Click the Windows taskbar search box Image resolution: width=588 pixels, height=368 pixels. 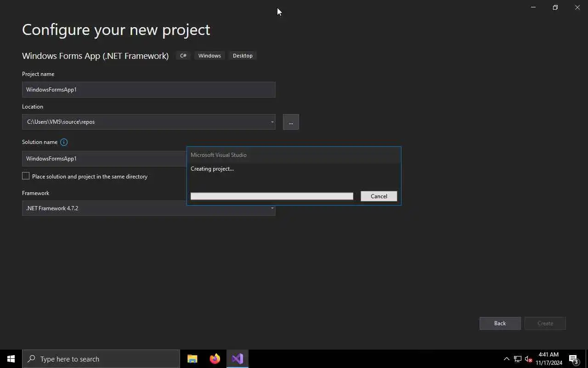[101, 359]
